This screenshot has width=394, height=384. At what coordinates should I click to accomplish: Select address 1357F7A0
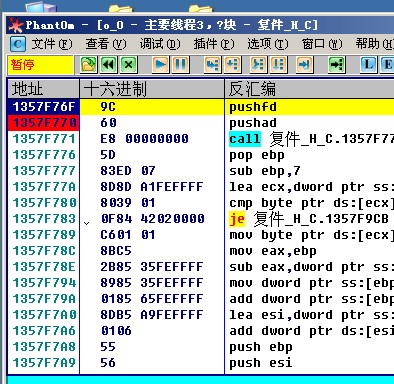(x=44, y=315)
